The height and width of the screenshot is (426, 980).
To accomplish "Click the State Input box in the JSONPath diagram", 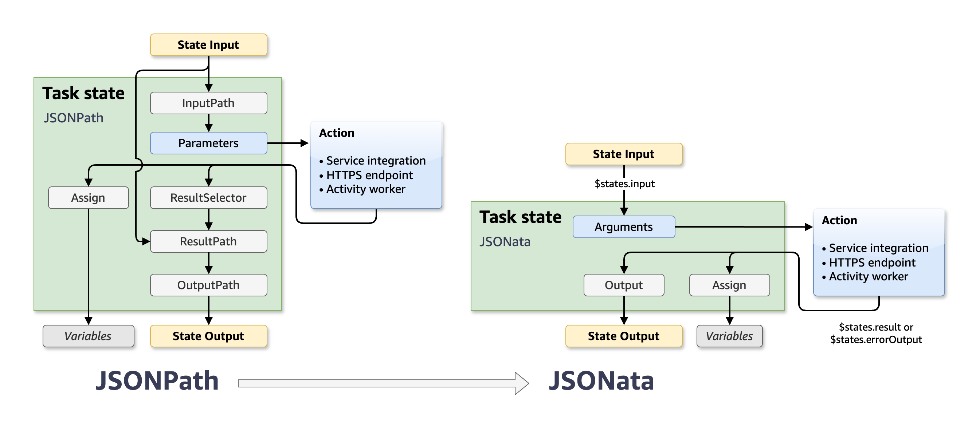I will pyautogui.click(x=208, y=45).
